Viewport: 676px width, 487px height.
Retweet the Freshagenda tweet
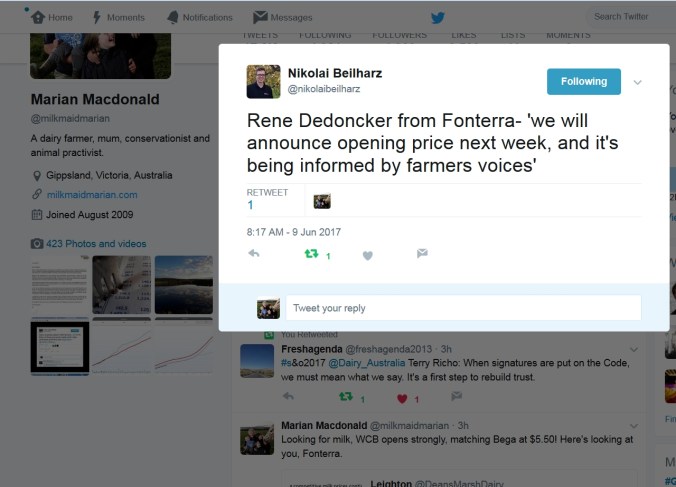pyautogui.click(x=346, y=397)
